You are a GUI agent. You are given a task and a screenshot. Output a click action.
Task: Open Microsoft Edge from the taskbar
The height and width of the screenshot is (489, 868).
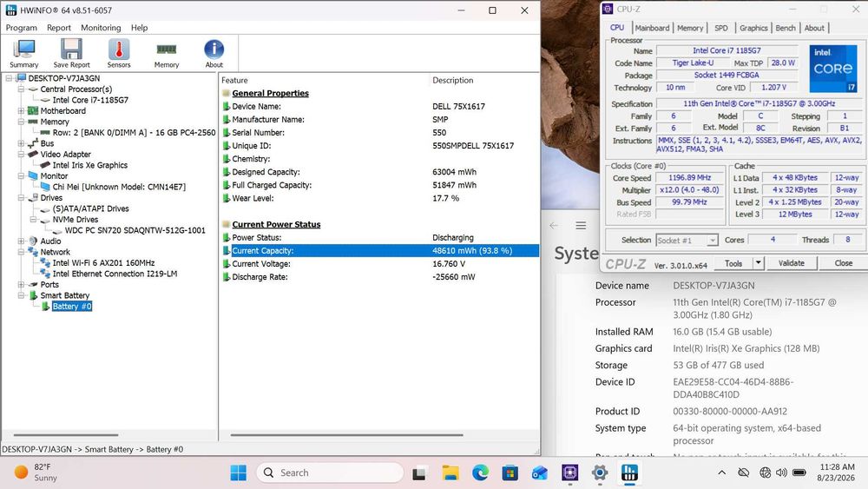pyautogui.click(x=481, y=473)
